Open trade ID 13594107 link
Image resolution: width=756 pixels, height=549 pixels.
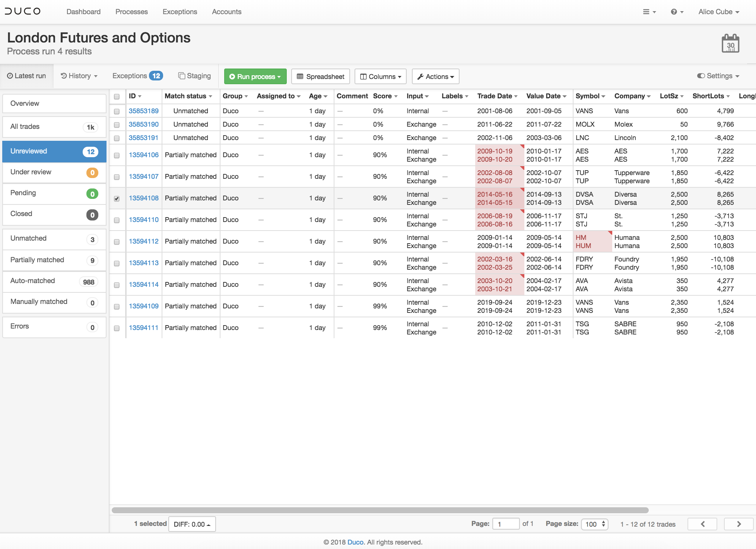point(143,177)
